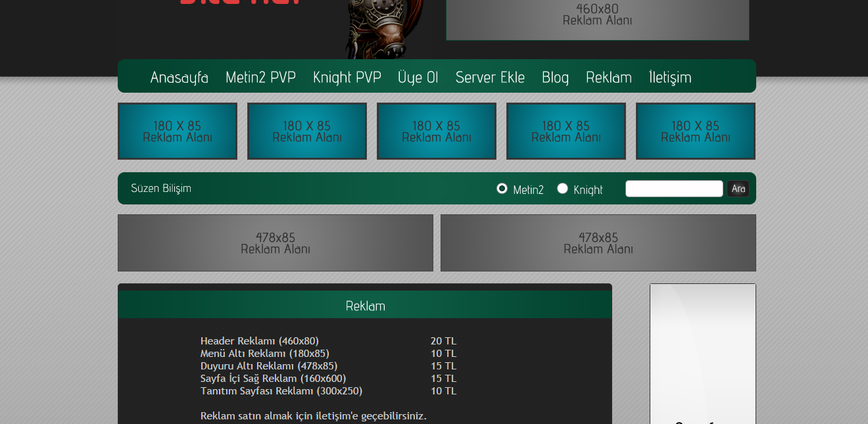
Task: Click the Reklam panel heading
Action: coord(365,306)
